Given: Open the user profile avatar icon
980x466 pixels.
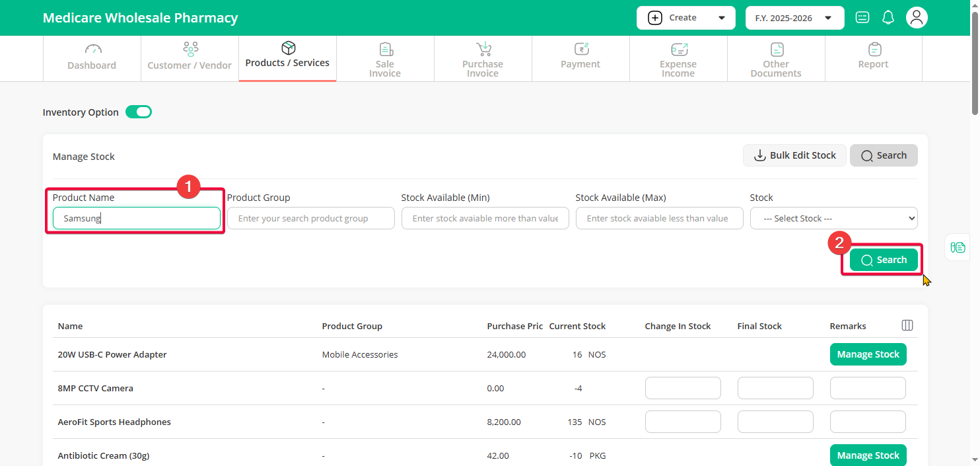Looking at the screenshot, I should pyautogui.click(x=917, y=18).
